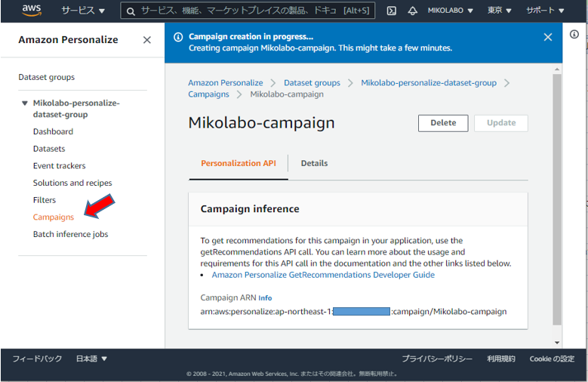Go to Amazon Personalize breadcrumb

point(226,82)
